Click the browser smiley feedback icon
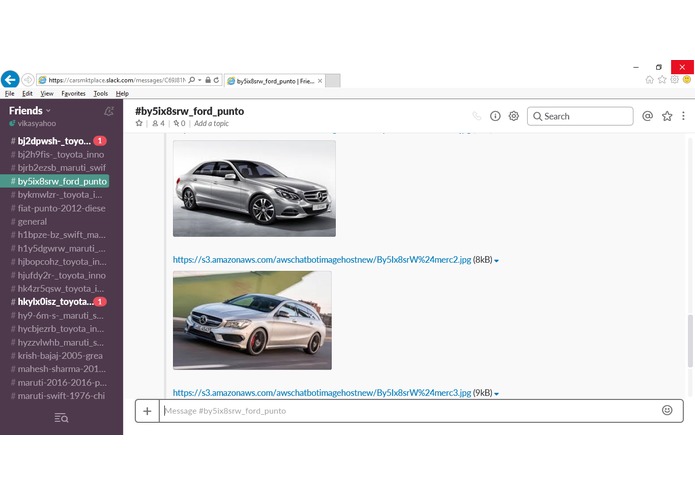This screenshot has height=494, width=695. [687, 80]
